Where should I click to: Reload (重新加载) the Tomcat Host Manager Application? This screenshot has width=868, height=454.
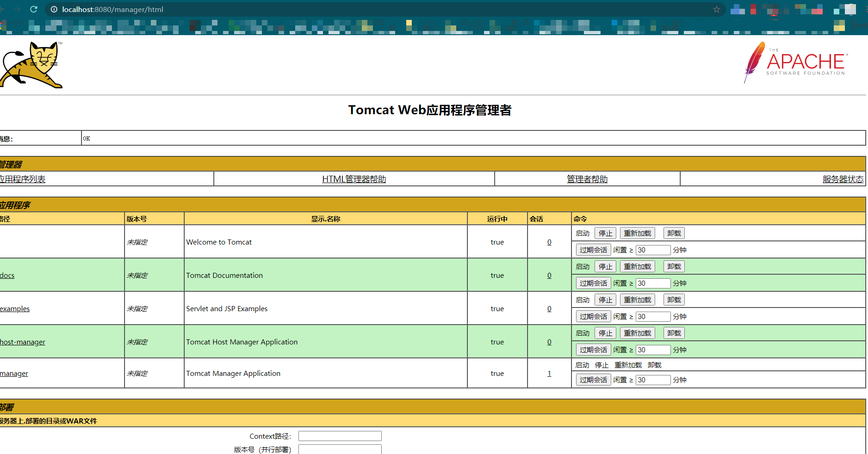coord(638,333)
